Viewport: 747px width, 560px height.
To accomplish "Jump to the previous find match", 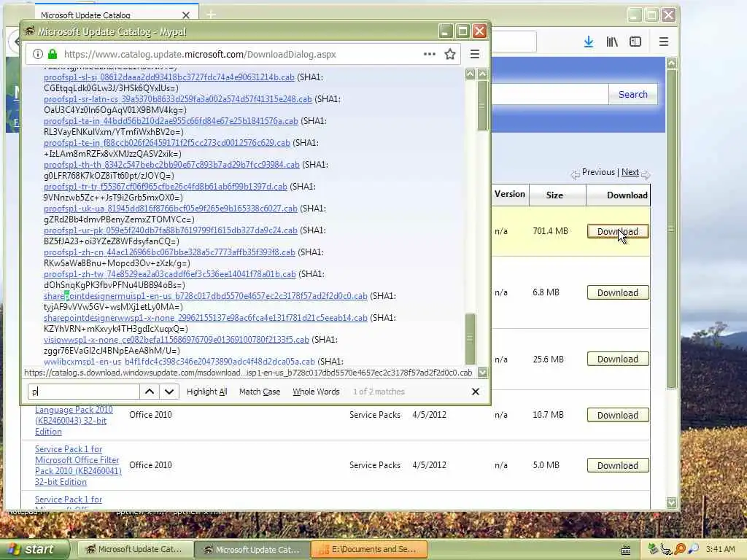I will (x=149, y=392).
